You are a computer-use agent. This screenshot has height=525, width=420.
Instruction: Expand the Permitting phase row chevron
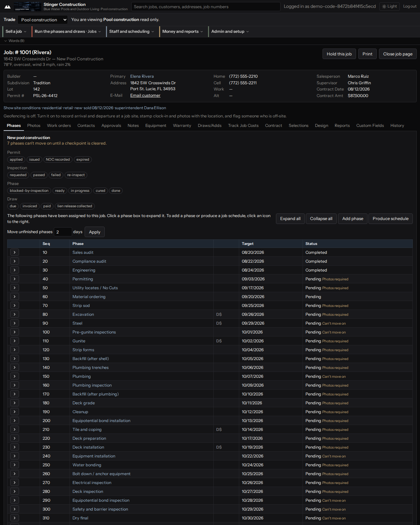pos(14,279)
